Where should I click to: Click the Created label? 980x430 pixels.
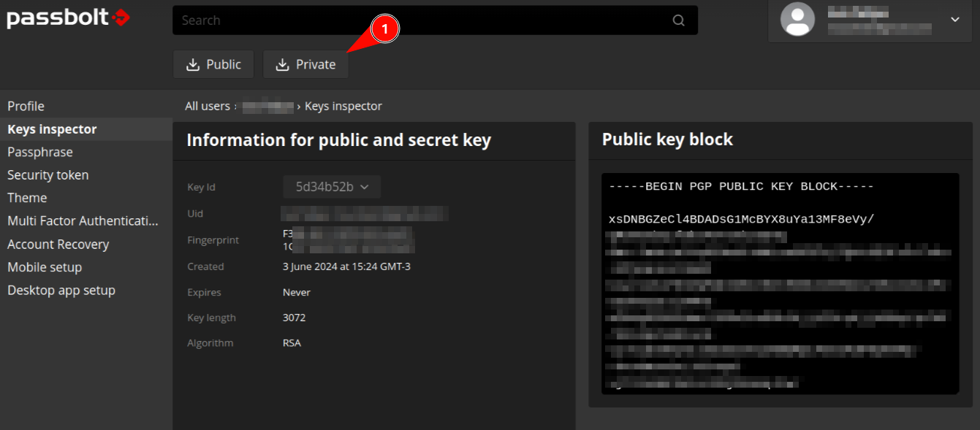[205, 266]
